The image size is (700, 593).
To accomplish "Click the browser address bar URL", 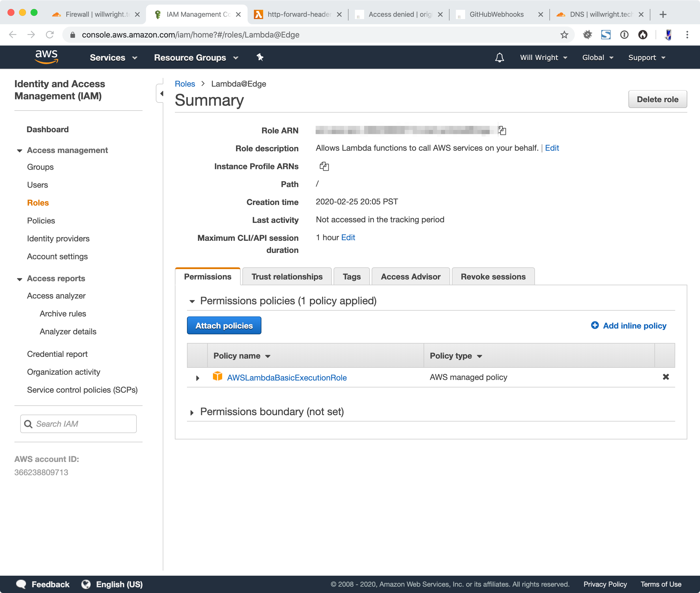I will point(191,35).
